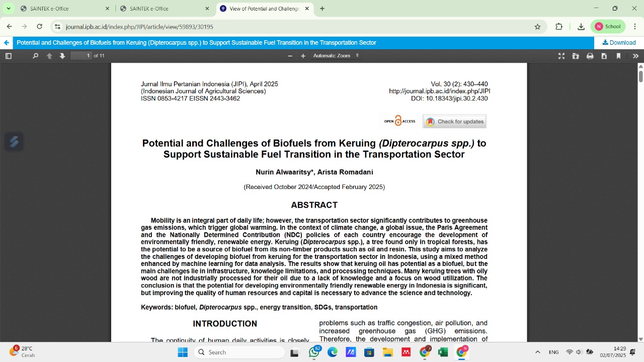Click the PDF viewer bookmark icon
Viewport: 644px width, 362px height.
(618, 56)
